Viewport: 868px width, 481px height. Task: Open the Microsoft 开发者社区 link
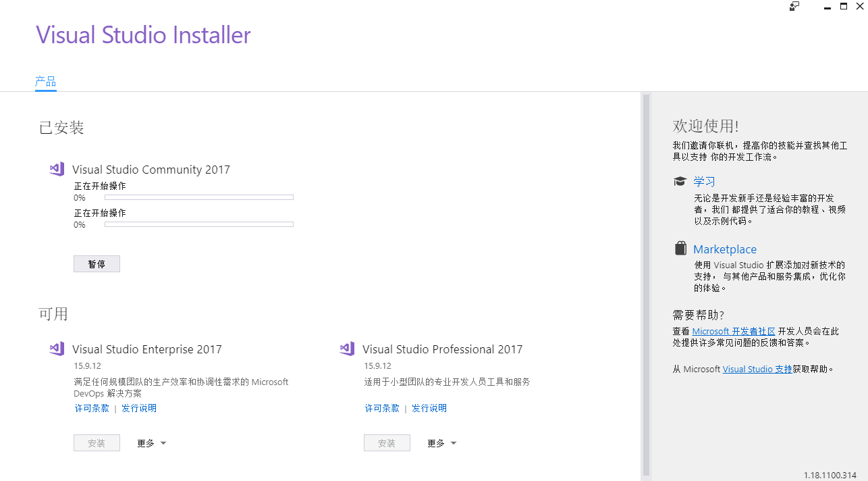point(734,331)
